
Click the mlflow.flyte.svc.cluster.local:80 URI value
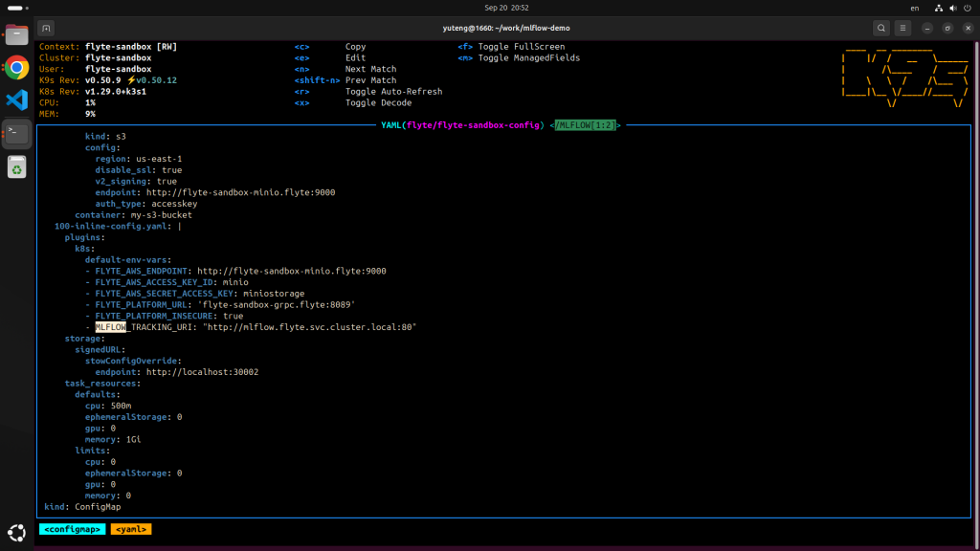pyautogui.click(x=309, y=327)
